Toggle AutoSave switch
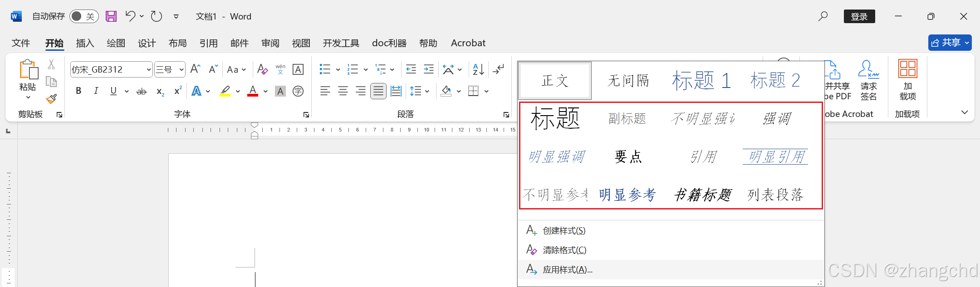The width and height of the screenshot is (980, 287). pyautogui.click(x=84, y=16)
